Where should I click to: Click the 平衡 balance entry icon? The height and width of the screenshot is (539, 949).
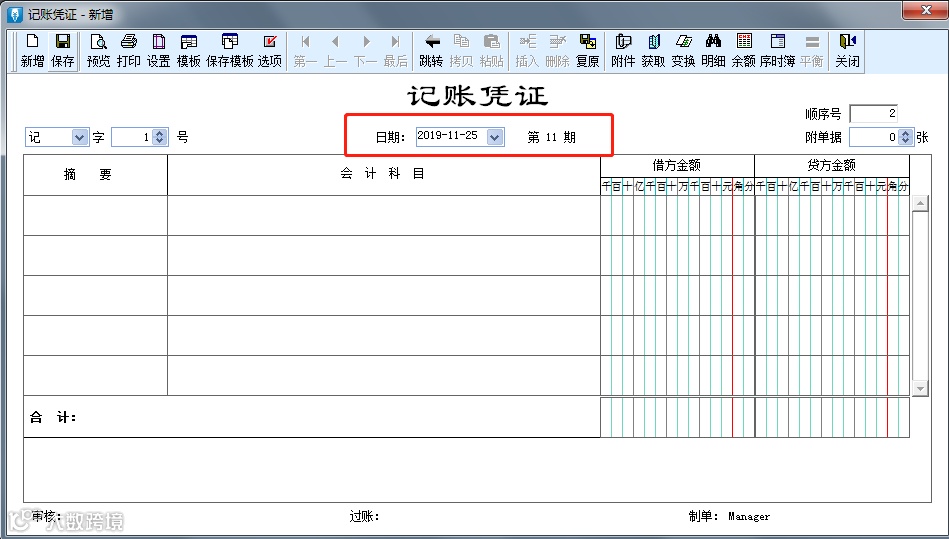(812, 51)
